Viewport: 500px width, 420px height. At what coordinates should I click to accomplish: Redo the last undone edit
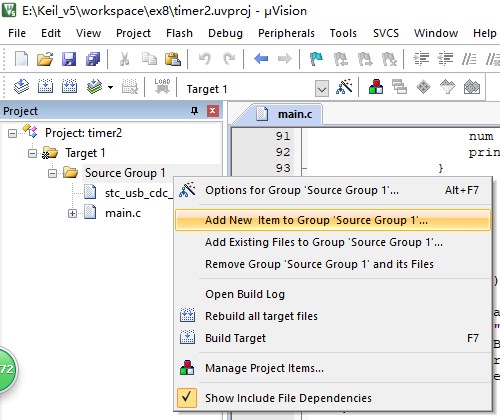[229, 59]
